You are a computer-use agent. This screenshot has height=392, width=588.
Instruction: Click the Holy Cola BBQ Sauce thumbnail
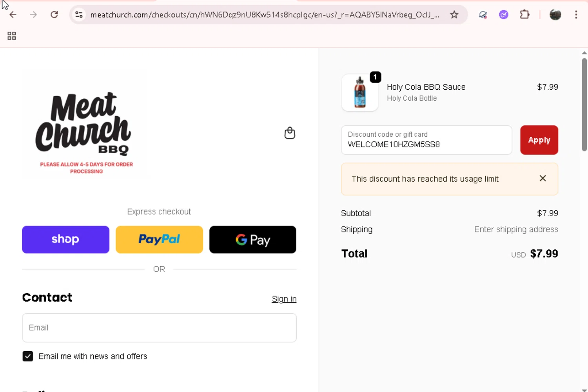click(360, 93)
